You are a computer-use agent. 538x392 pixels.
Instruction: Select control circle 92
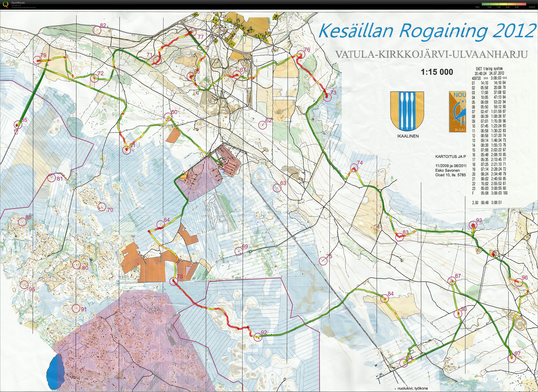258,337
